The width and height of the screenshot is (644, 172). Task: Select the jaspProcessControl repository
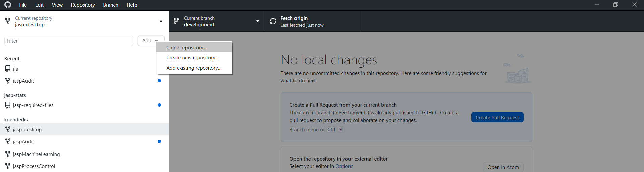[x=85, y=166]
